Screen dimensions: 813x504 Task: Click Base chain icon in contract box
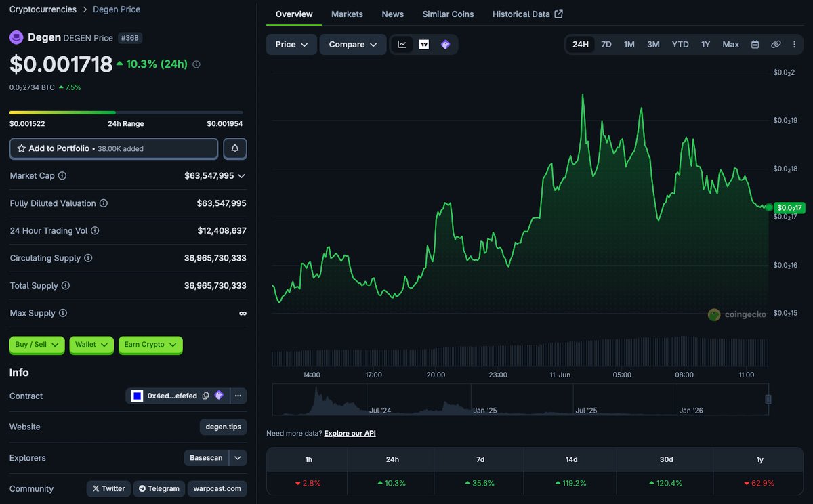[137, 396]
